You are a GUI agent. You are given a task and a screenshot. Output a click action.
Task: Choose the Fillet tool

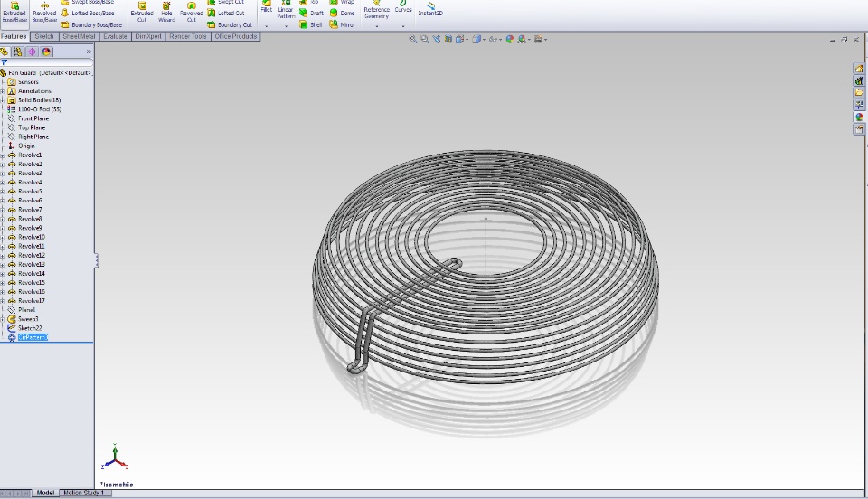(x=267, y=7)
